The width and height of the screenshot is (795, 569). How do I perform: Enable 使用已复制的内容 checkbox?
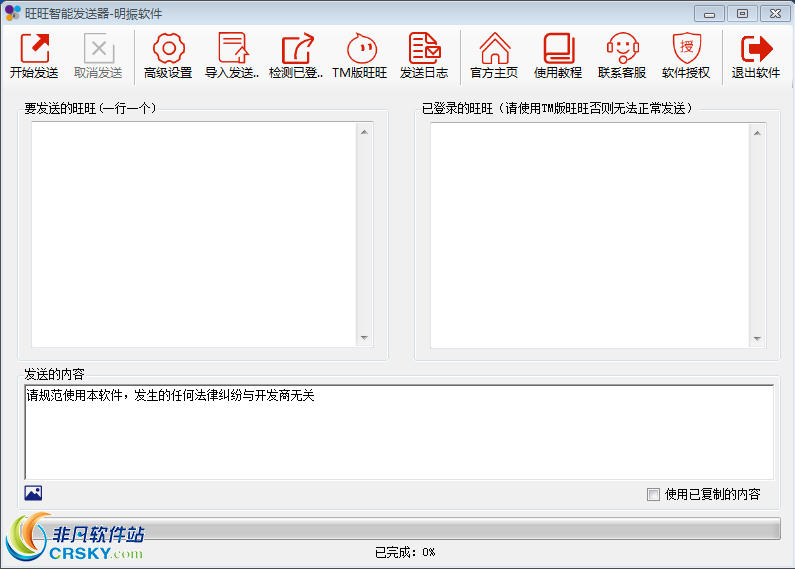click(x=653, y=494)
